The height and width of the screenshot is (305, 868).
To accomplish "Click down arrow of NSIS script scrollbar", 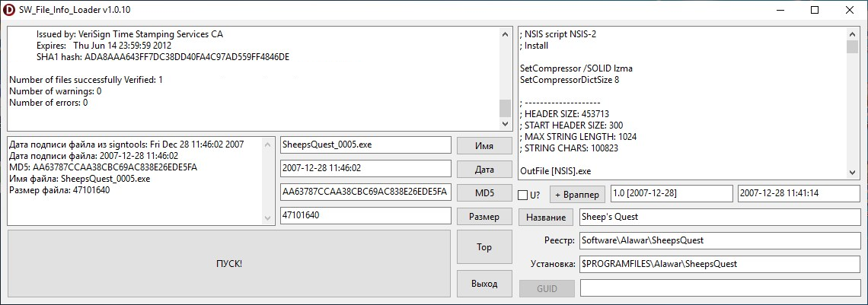I will tap(853, 173).
